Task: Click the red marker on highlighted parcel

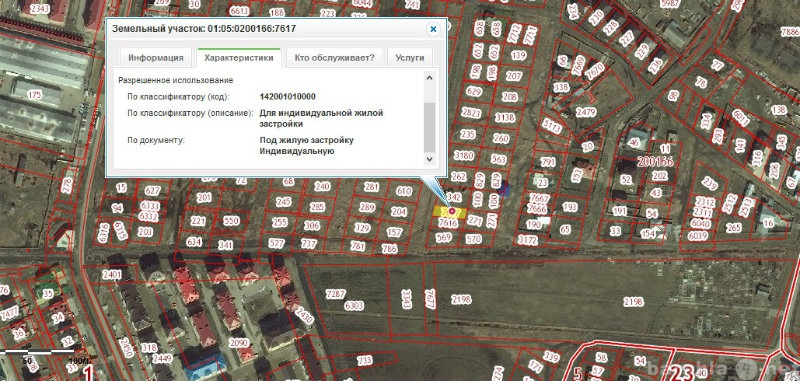Action: pos(452,211)
